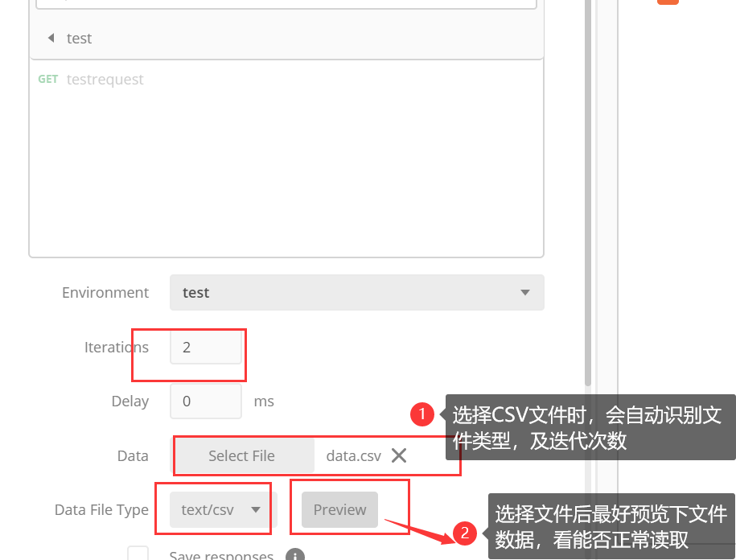Click the Data File Type label
Screen dimensions: 736x560
pos(101,510)
